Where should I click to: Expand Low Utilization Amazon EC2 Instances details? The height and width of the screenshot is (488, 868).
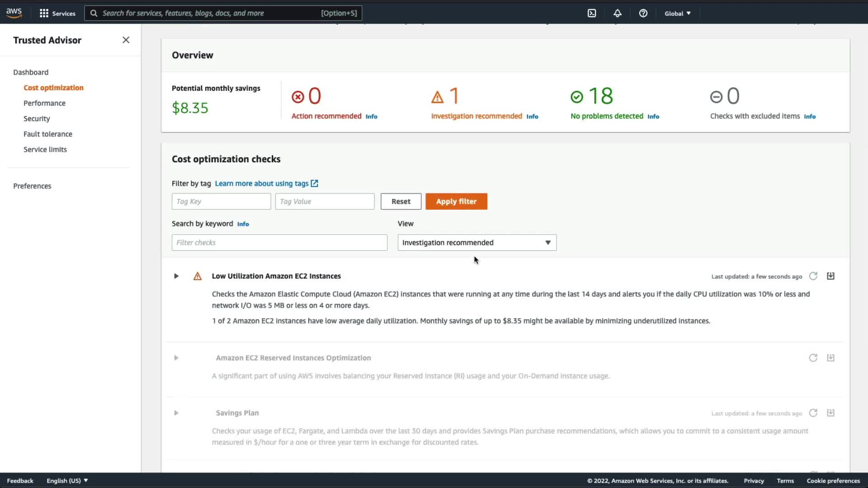pyautogui.click(x=176, y=276)
